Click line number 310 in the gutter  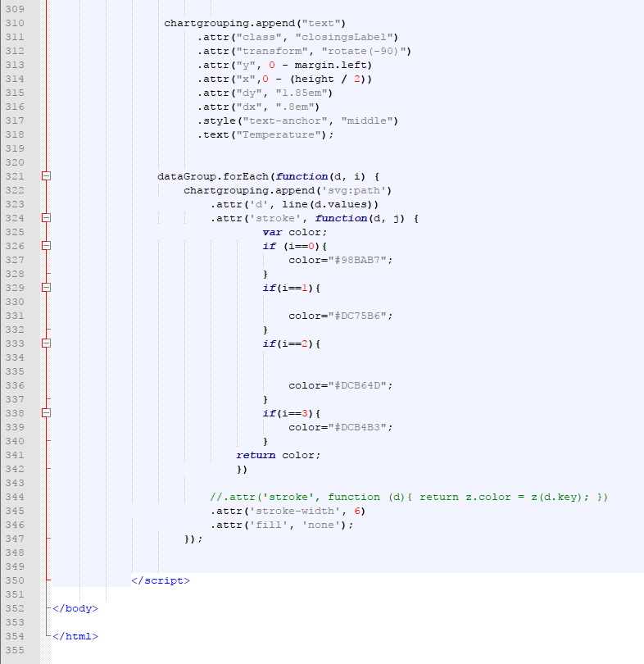(x=15, y=23)
